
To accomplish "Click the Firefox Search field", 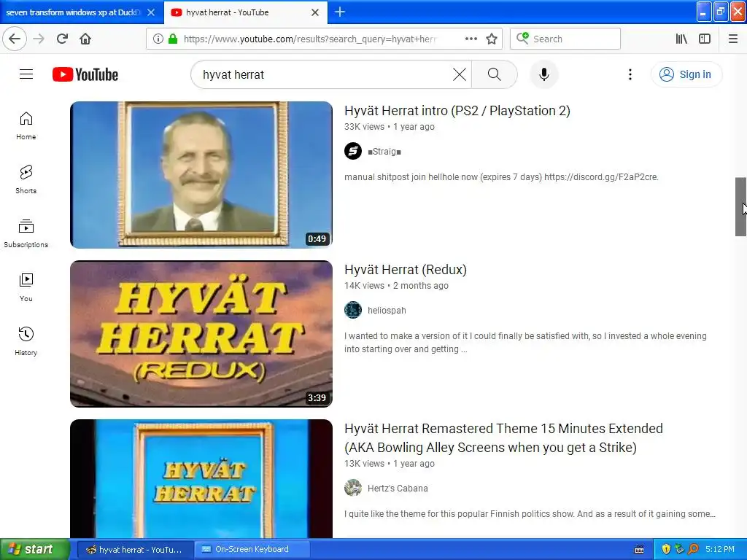I will point(565,39).
